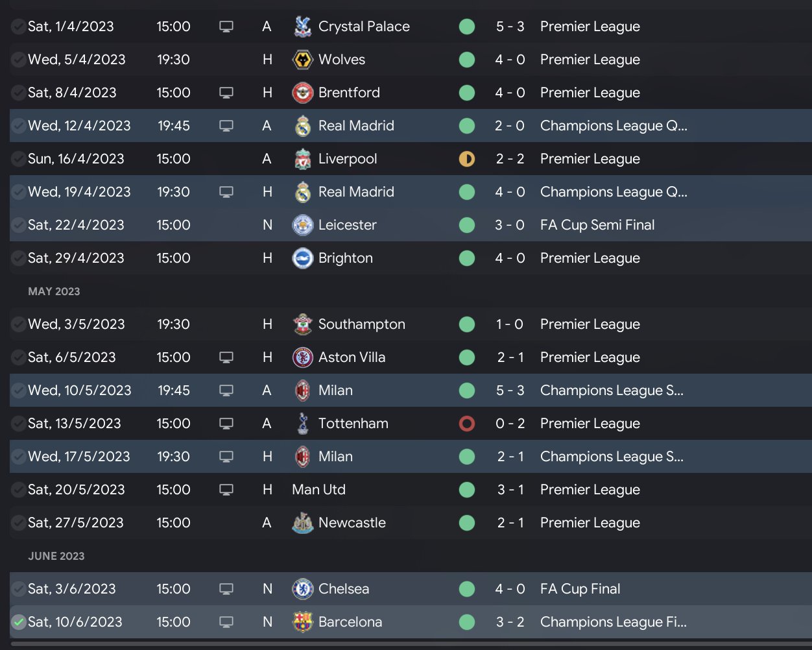812x650 pixels.
Task: Click the Liverpool club badge
Action: tap(302, 159)
